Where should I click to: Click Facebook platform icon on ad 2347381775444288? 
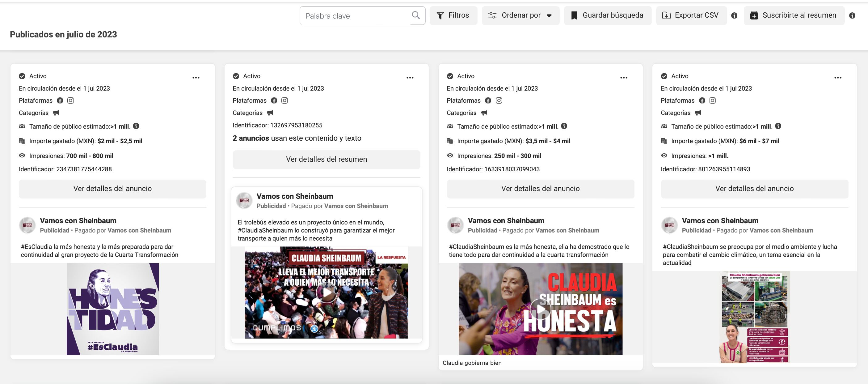point(60,100)
